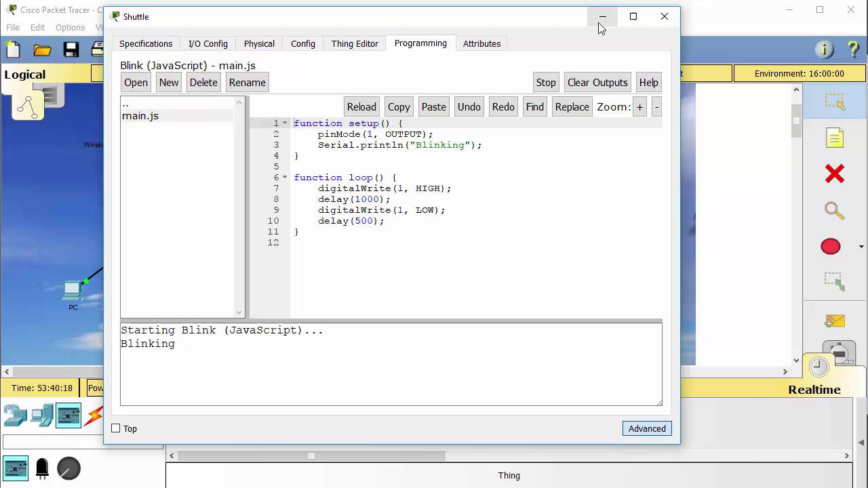Select main.js in the file list
The height and width of the screenshot is (488, 868).
click(140, 116)
